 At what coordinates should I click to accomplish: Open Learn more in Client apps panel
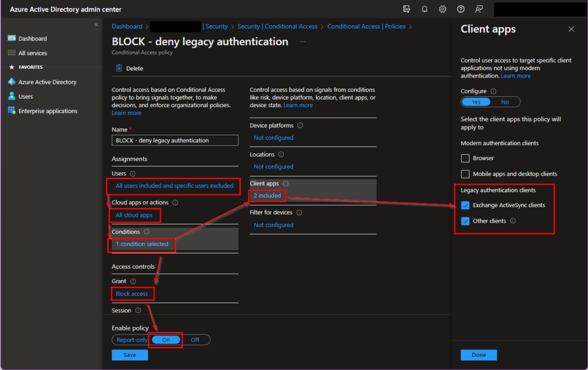[x=516, y=76]
